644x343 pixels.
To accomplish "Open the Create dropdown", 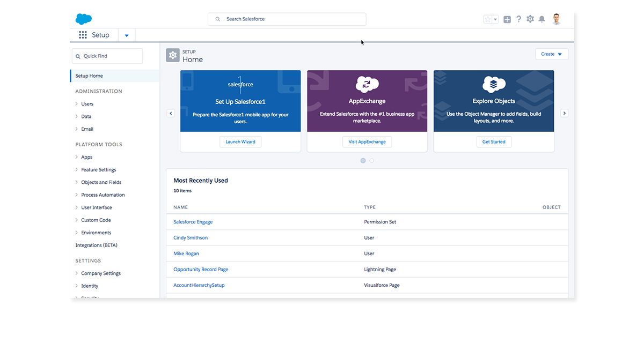I will click(551, 54).
